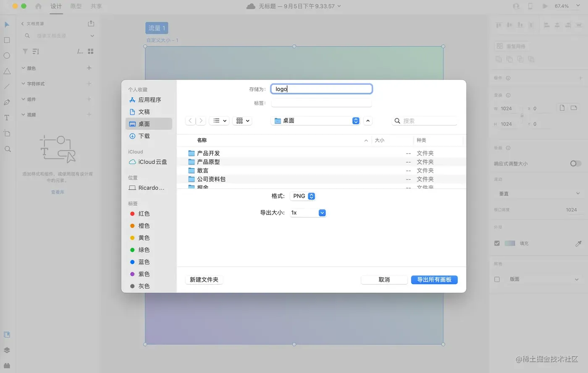
Task: Set artboard to landscape orientation
Action: (x=574, y=108)
